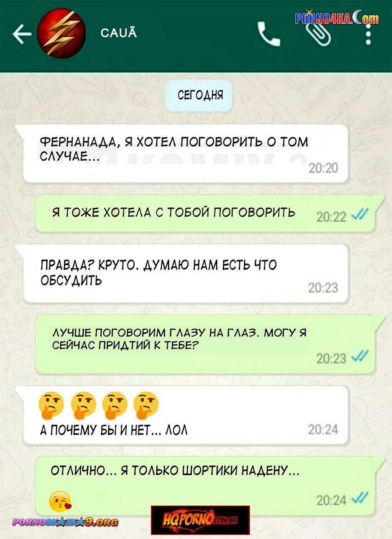Tap read receipt ticks on 20:24 message

[x=360, y=498]
